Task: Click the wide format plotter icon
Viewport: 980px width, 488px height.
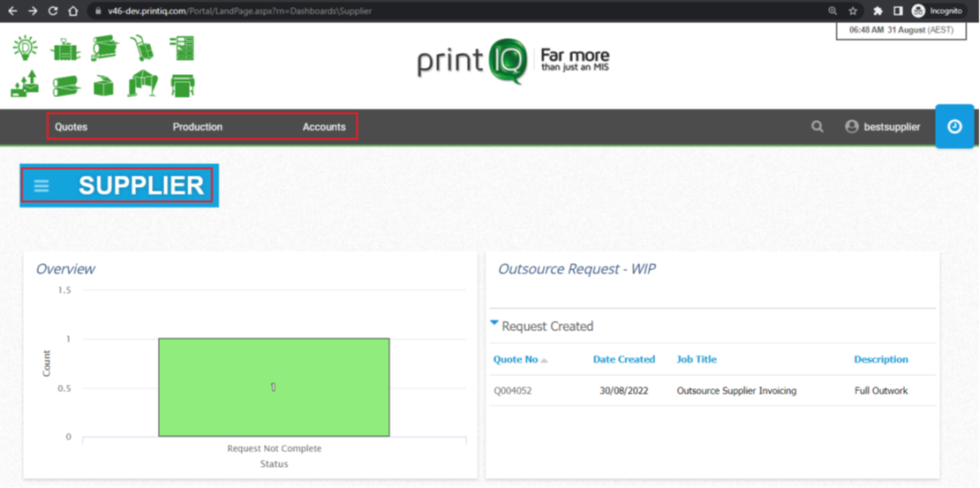Action: tap(183, 86)
